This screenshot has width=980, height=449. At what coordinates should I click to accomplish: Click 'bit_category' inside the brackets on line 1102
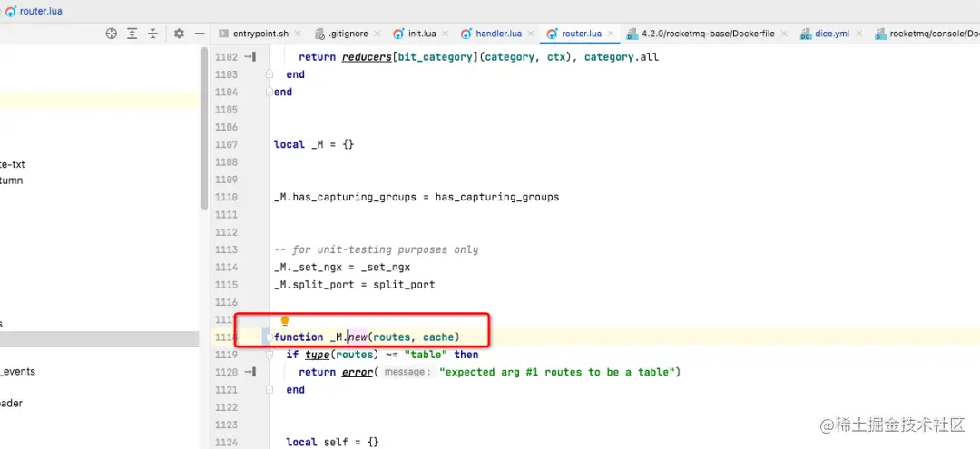435,57
